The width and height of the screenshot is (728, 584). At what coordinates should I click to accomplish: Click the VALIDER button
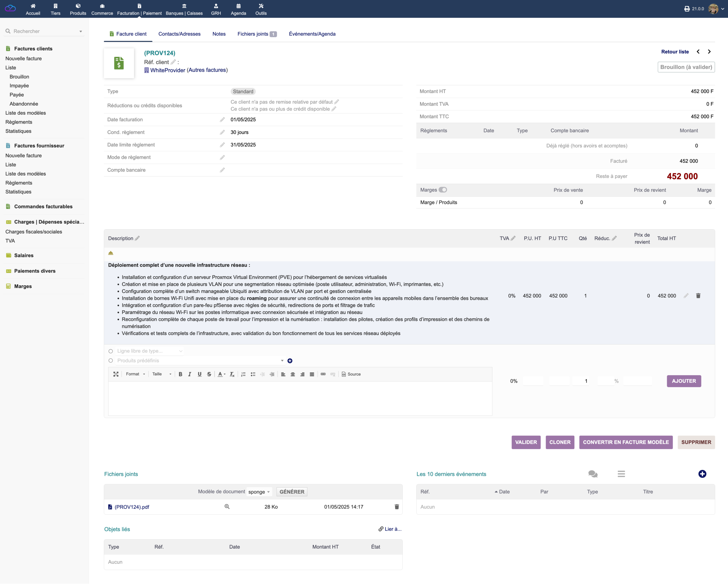click(526, 442)
